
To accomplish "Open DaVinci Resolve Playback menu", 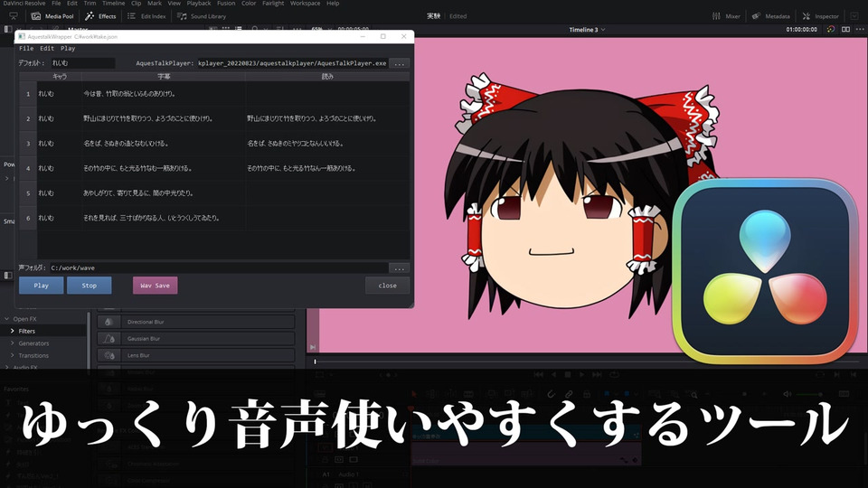I will (x=199, y=4).
